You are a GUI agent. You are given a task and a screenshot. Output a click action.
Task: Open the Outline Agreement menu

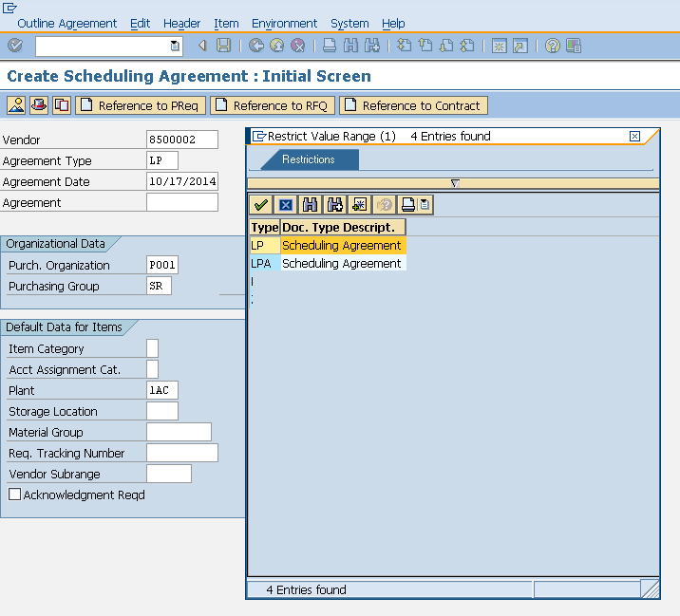66,24
